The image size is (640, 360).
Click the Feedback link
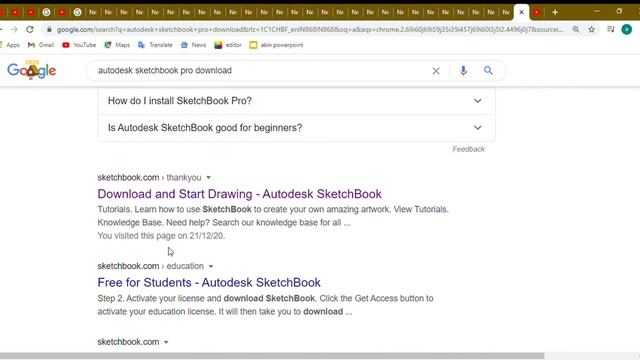tap(469, 149)
